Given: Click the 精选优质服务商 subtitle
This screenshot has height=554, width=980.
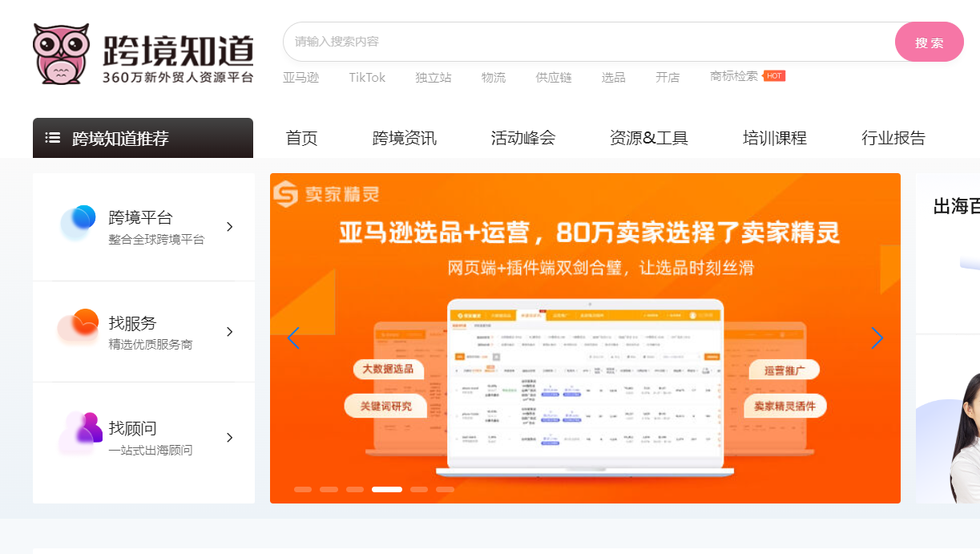Looking at the screenshot, I should [x=151, y=345].
